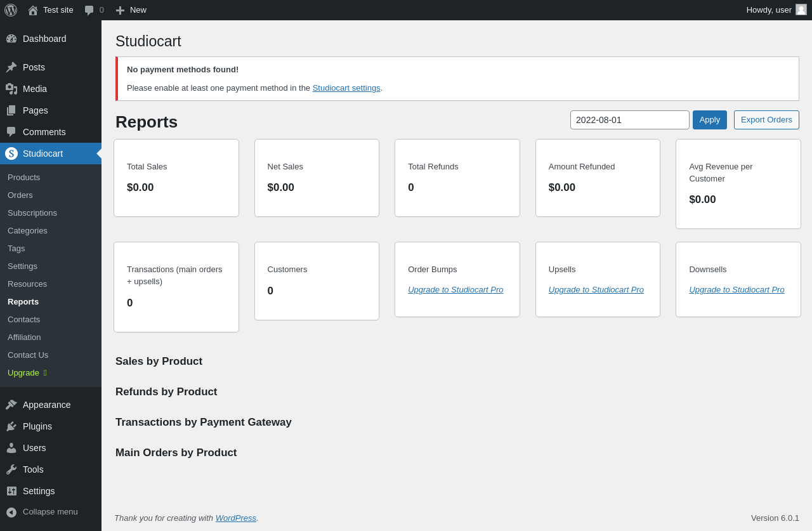
Task: Open Tags submenu item
Action: pyautogui.click(x=16, y=249)
